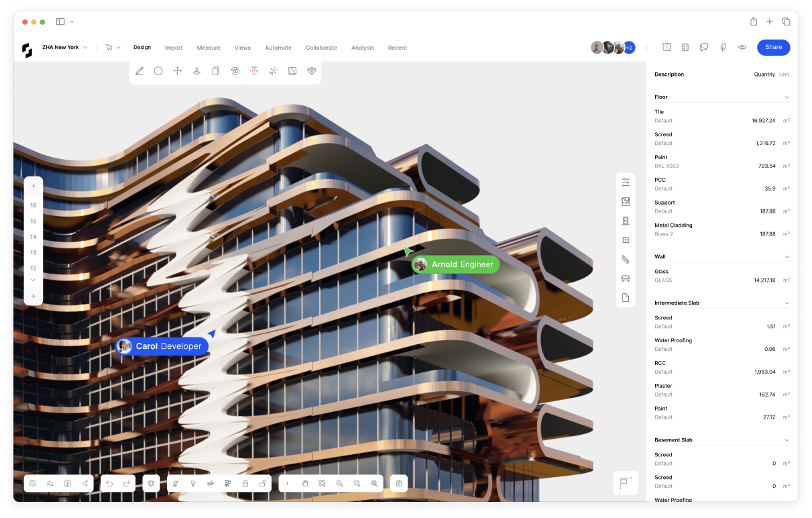Switch to the Analysis tab
812x518 pixels.
(363, 48)
